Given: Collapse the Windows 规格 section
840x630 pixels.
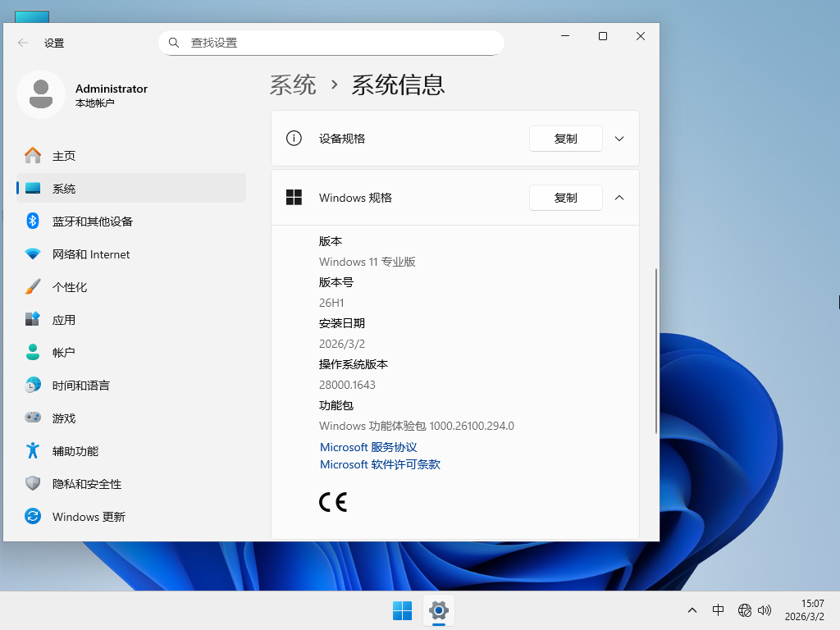Looking at the screenshot, I should (x=619, y=197).
